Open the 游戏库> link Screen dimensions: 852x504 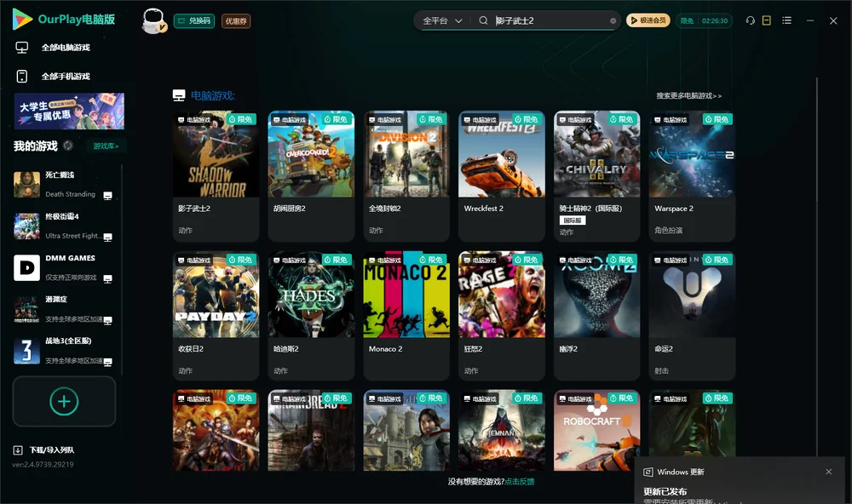(106, 146)
